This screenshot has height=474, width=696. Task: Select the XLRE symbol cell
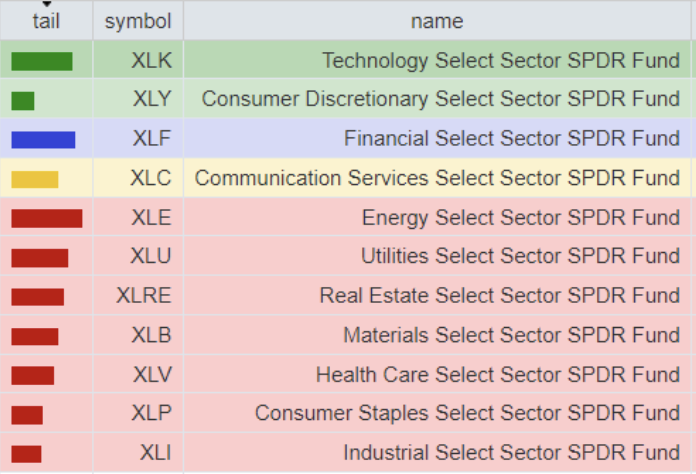tap(144, 296)
